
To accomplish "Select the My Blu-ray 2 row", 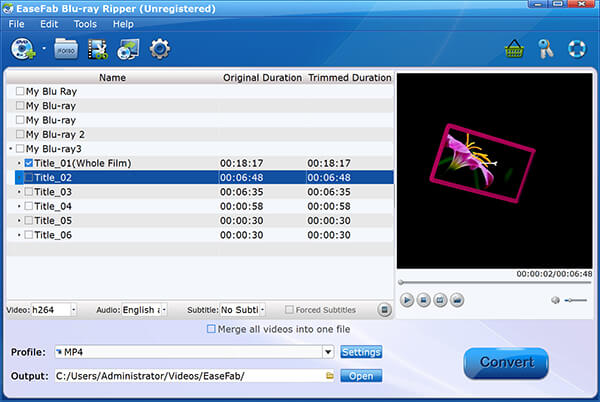I will pyautogui.click(x=200, y=134).
